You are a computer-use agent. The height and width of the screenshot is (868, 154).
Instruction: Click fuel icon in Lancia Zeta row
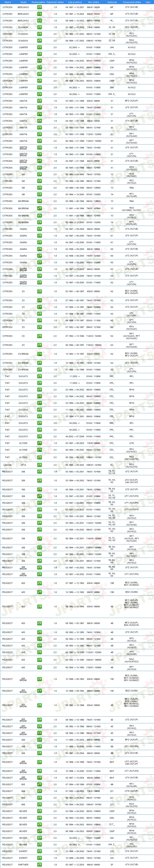(40, 465)
